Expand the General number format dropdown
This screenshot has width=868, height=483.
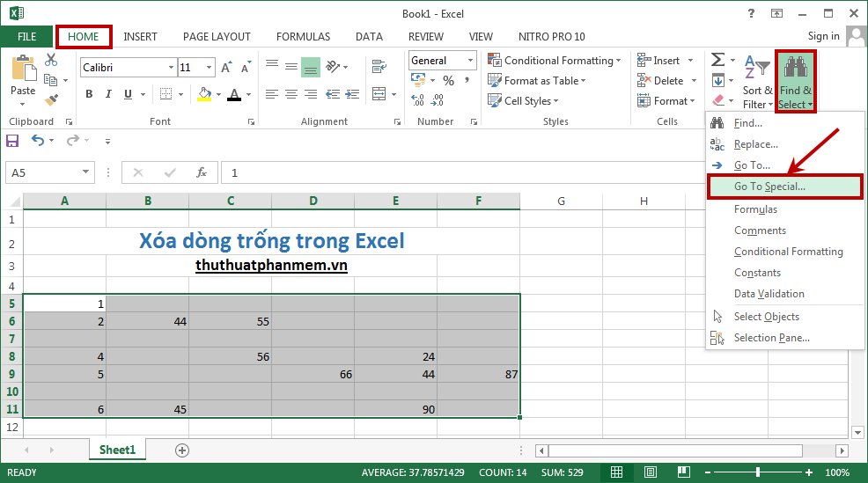pyautogui.click(x=470, y=61)
